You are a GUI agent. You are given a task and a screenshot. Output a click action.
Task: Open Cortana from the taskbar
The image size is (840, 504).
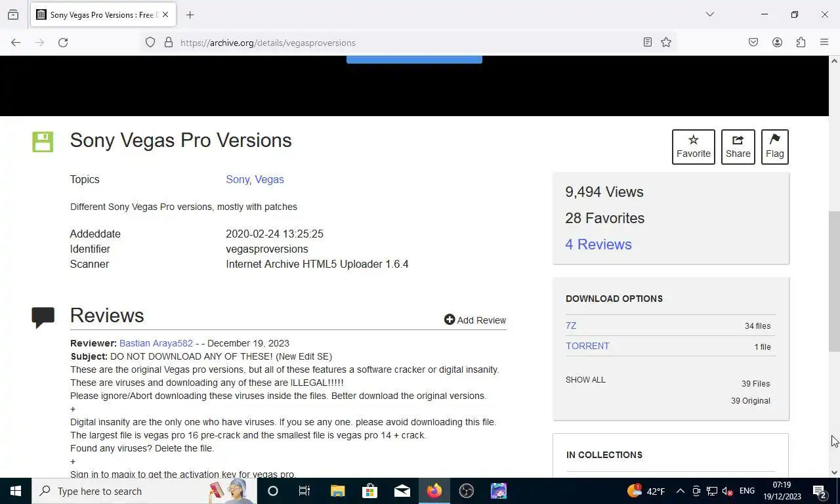tap(273, 491)
